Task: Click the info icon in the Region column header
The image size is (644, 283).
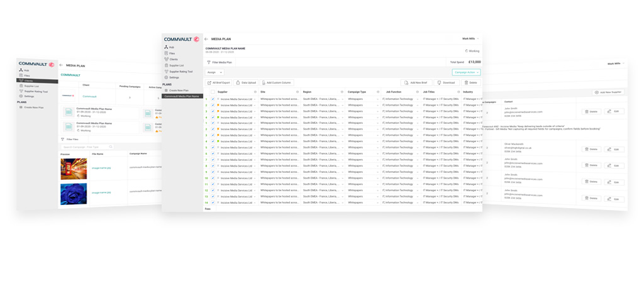Action: (x=342, y=92)
